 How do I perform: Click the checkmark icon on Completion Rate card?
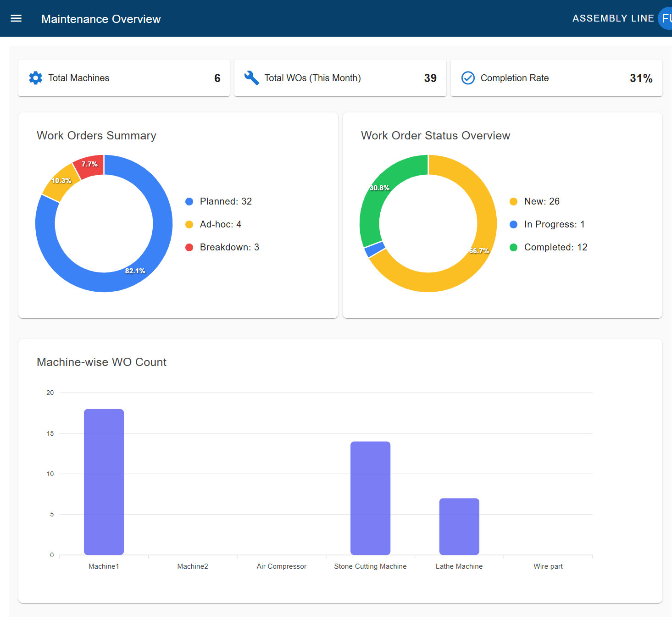coord(468,78)
